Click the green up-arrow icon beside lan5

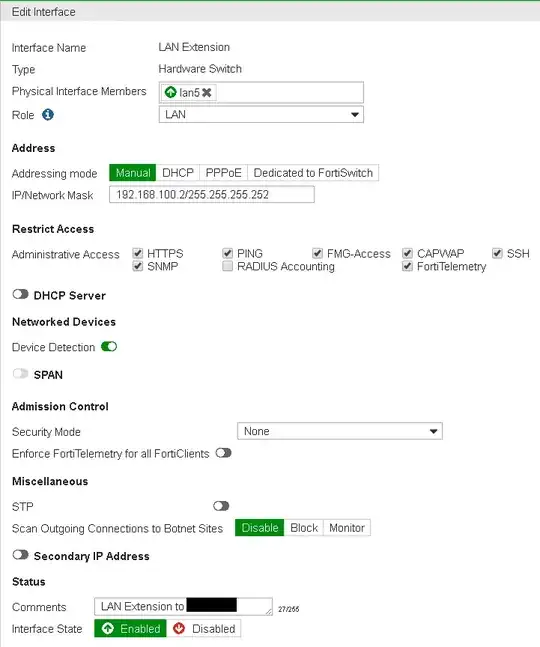tap(170, 92)
